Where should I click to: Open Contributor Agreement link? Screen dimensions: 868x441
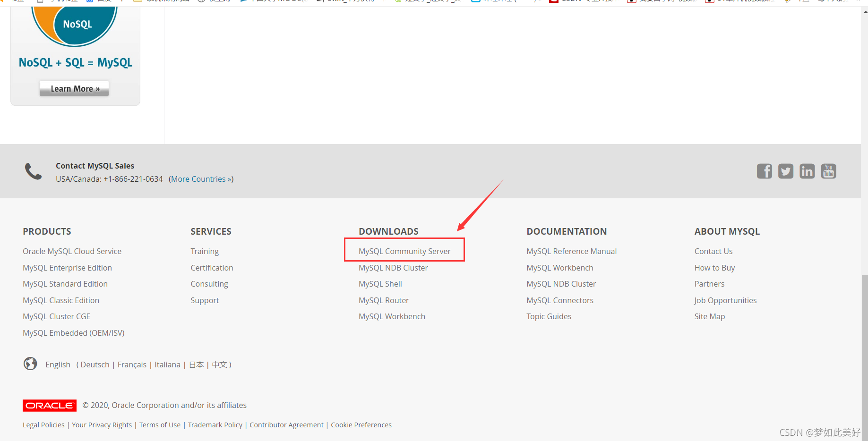[x=286, y=425]
